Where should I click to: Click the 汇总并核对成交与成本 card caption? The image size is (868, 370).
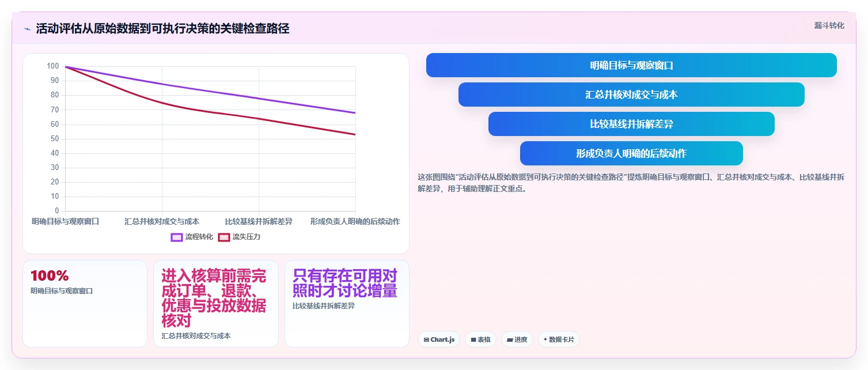pyautogui.click(x=196, y=336)
